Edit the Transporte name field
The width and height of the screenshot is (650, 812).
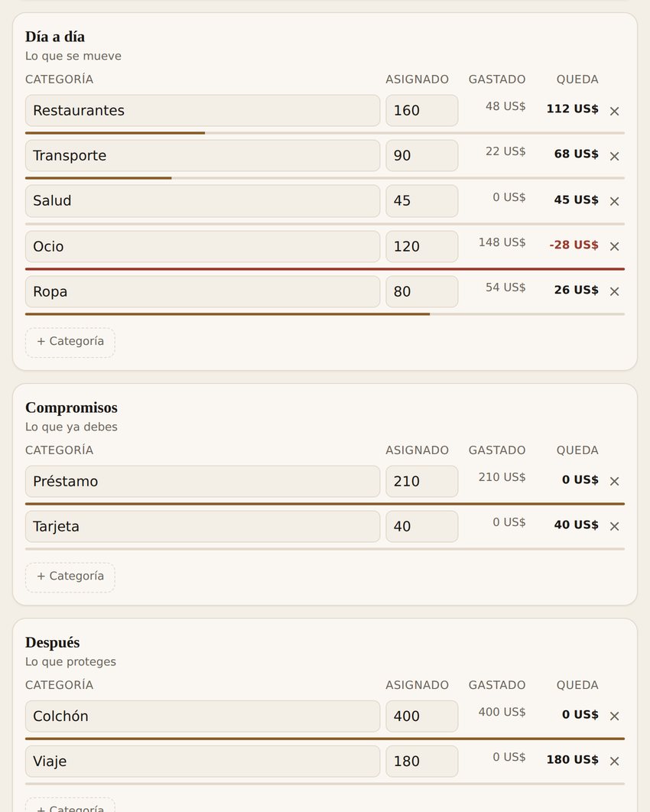pyautogui.click(x=203, y=155)
